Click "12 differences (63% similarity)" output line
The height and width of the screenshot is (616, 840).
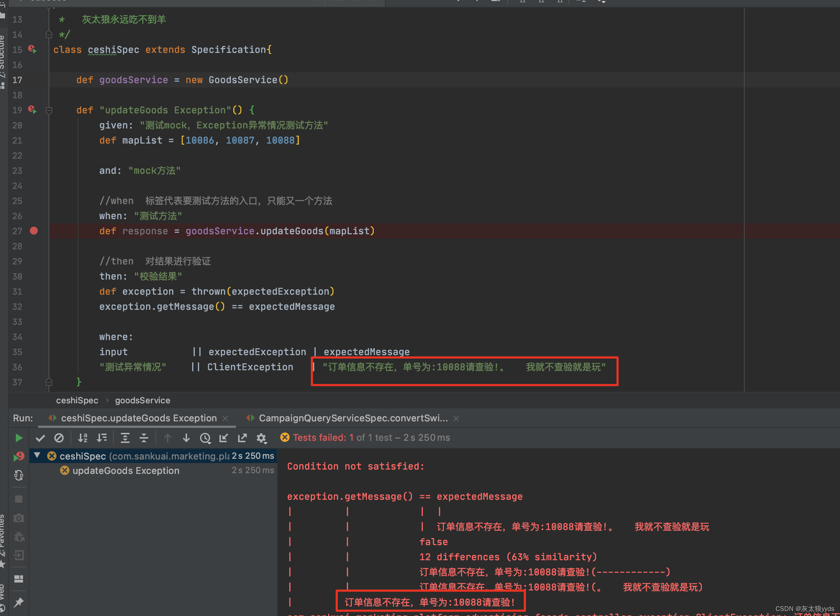click(508, 557)
